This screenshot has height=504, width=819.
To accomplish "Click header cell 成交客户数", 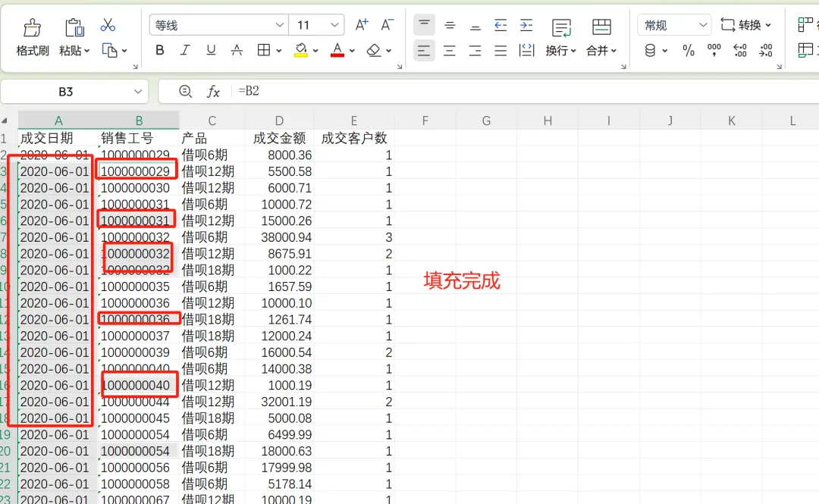I will pyautogui.click(x=353, y=138).
